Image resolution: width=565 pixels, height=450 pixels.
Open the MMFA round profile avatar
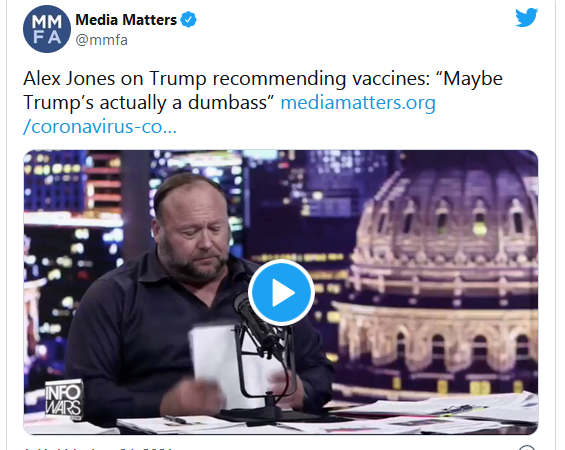pos(47,29)
